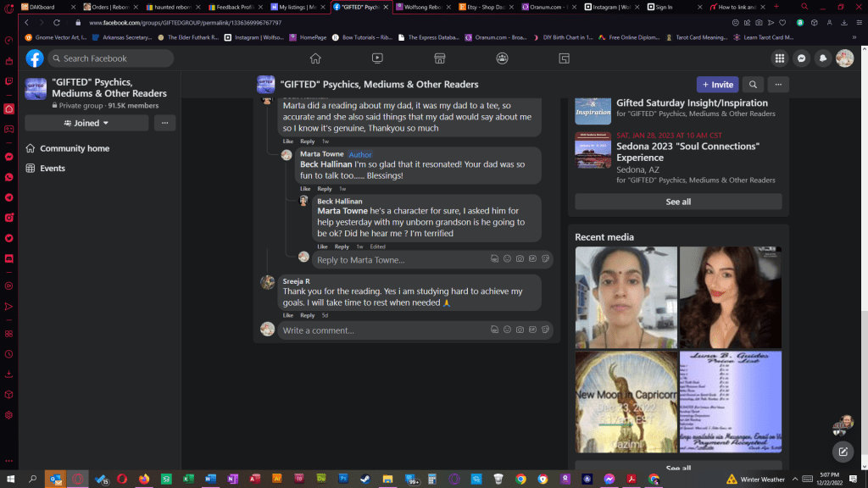The image size is (868, 488).
Task: Open the New Moon in Capricorn media thumbnail
Action: (626, 404)
